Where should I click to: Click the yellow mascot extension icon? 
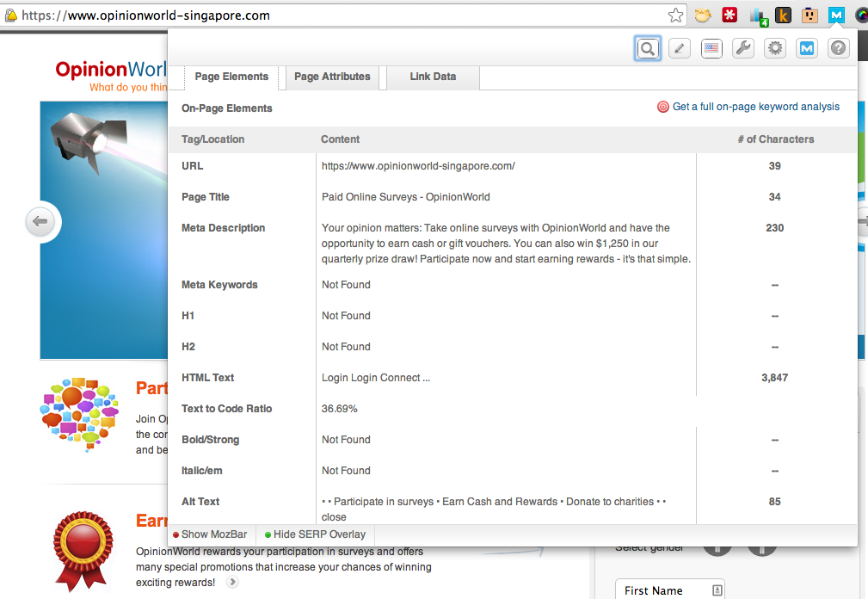click(703, 15)
